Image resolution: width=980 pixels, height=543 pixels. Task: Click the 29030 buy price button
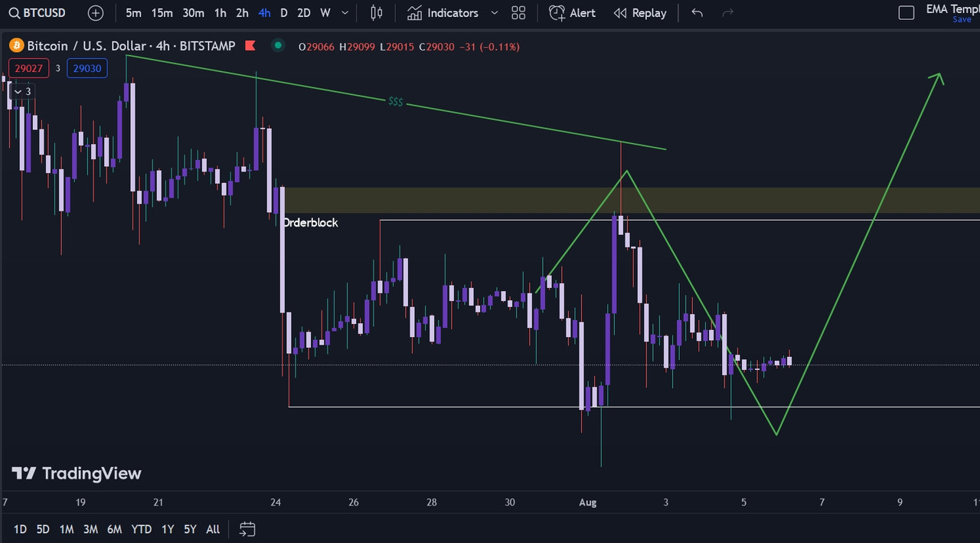(87, 68)
